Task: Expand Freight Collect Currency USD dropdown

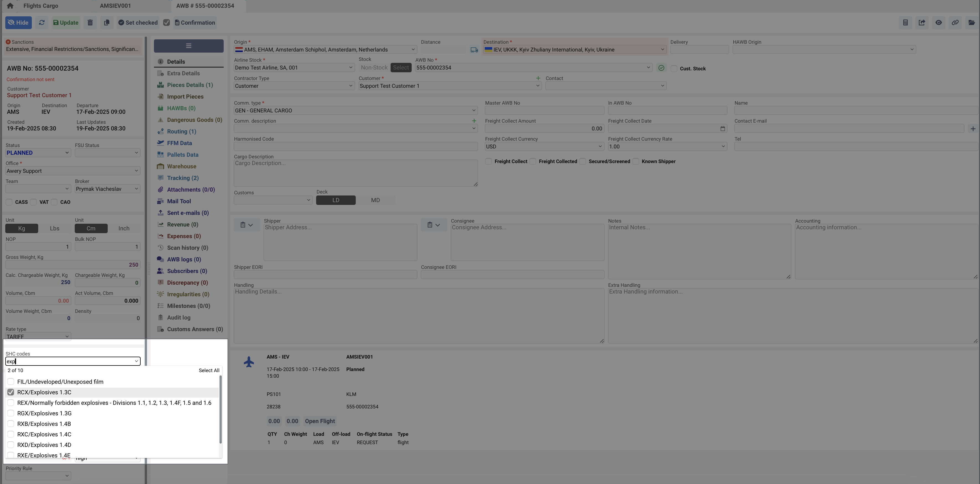Action: coord(544,146)
